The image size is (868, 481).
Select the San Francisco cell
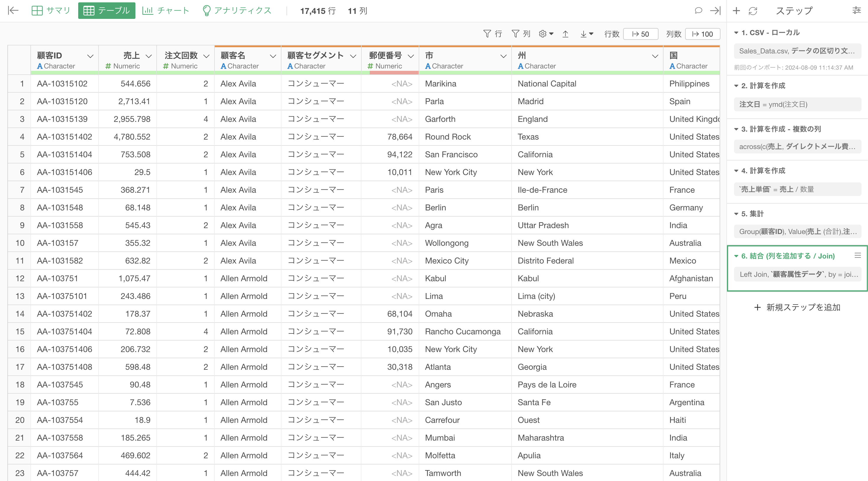(x=465, y=154)
